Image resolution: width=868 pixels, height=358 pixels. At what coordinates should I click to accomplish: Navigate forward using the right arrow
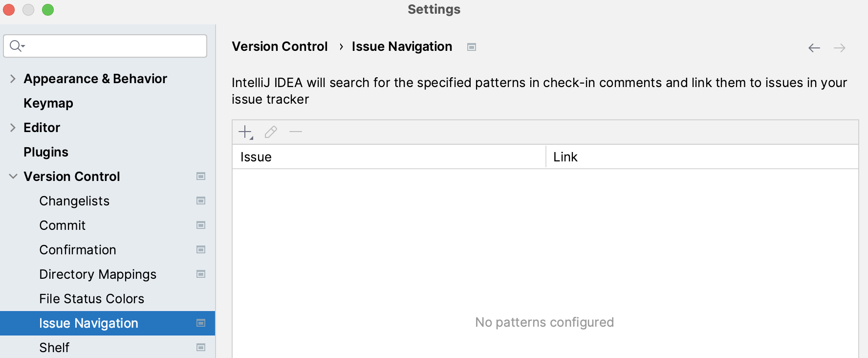pyautogui.click(x=840, y=47)
